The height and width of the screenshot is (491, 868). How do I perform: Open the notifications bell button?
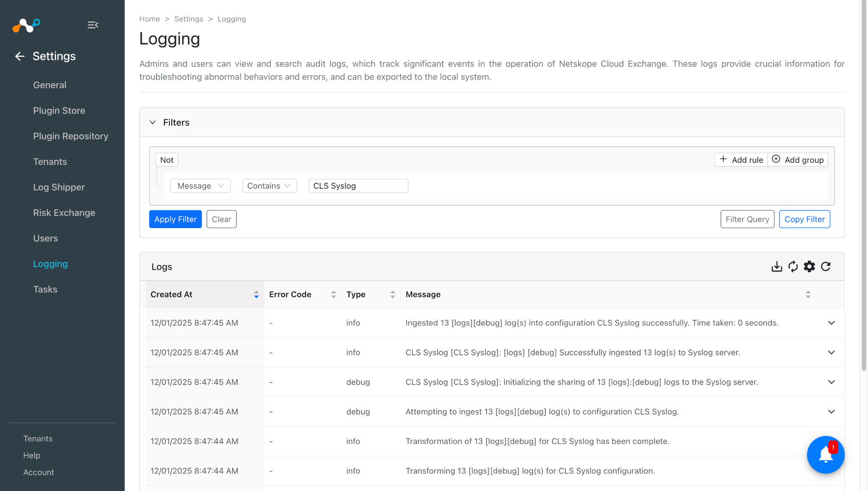click(826, 455)
